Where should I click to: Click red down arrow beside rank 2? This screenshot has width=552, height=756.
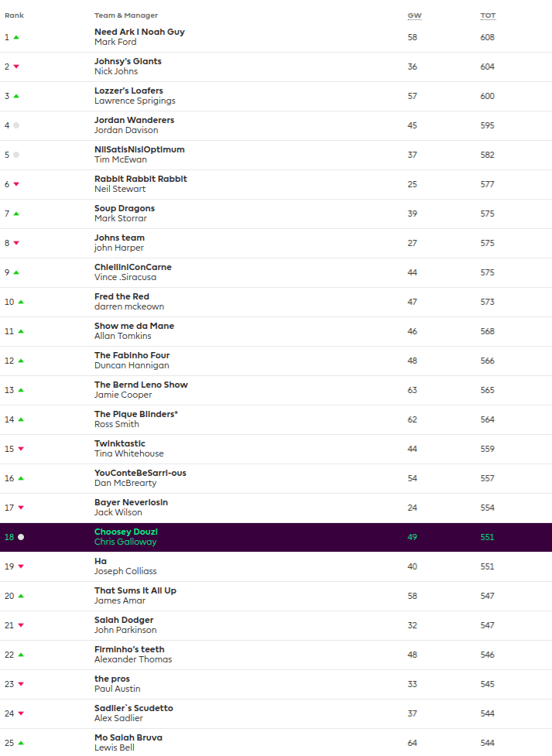point(16,67)
